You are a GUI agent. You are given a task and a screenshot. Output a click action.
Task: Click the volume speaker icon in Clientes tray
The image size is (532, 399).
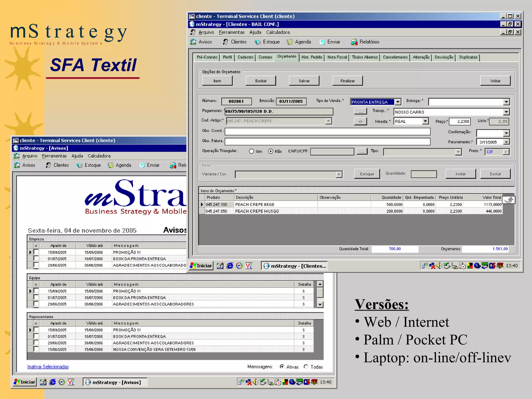(x=438, y=266)
